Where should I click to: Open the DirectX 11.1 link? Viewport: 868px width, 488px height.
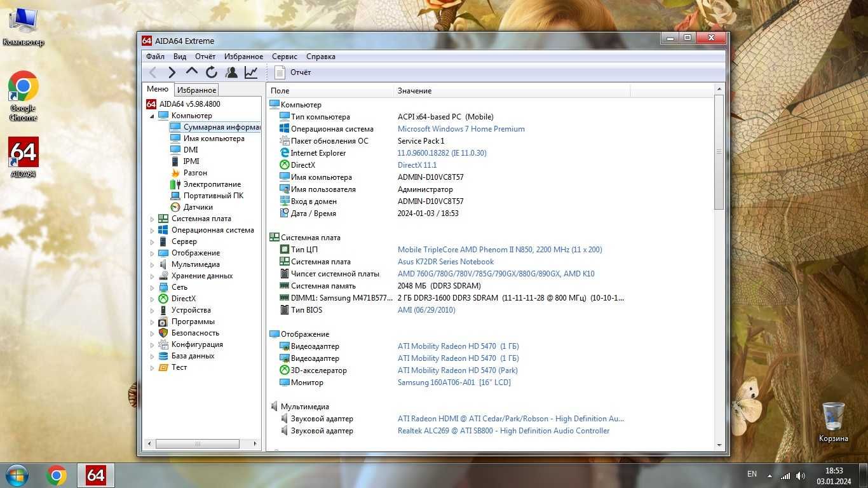click(417, 165)
